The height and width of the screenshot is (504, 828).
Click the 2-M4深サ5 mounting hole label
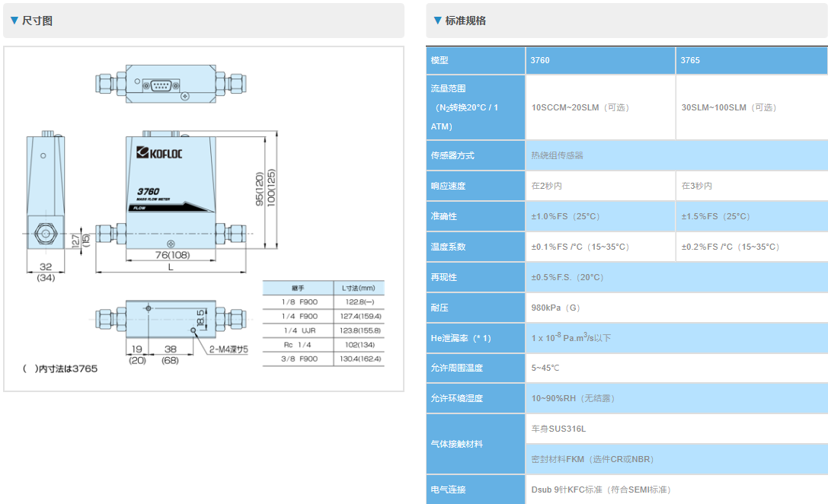pyautogui.click(x=228, y=349)
